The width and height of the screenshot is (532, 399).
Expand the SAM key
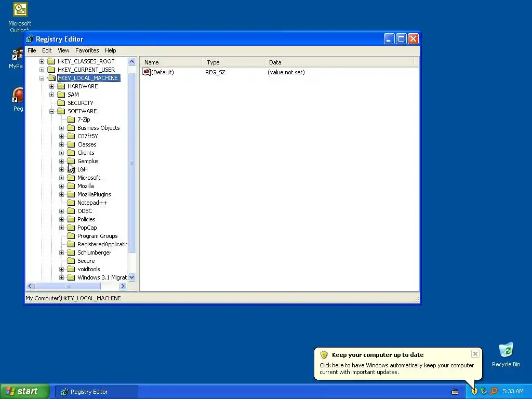click(x=51, y=95)
